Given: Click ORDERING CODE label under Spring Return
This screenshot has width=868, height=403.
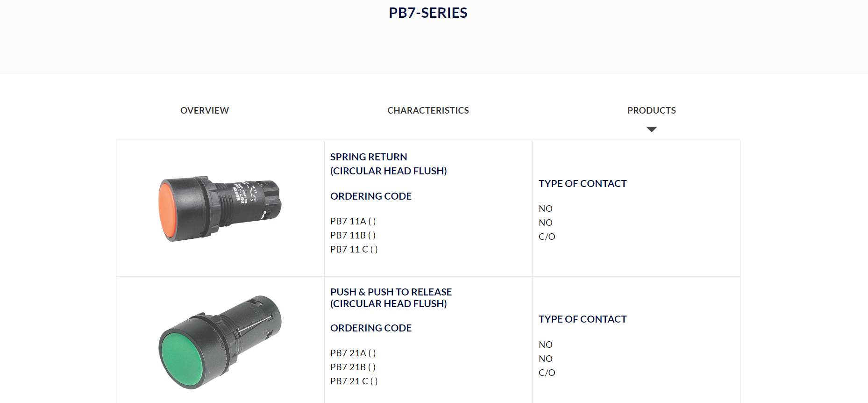Looking at the screenshot, I should [x=371, y=196].
